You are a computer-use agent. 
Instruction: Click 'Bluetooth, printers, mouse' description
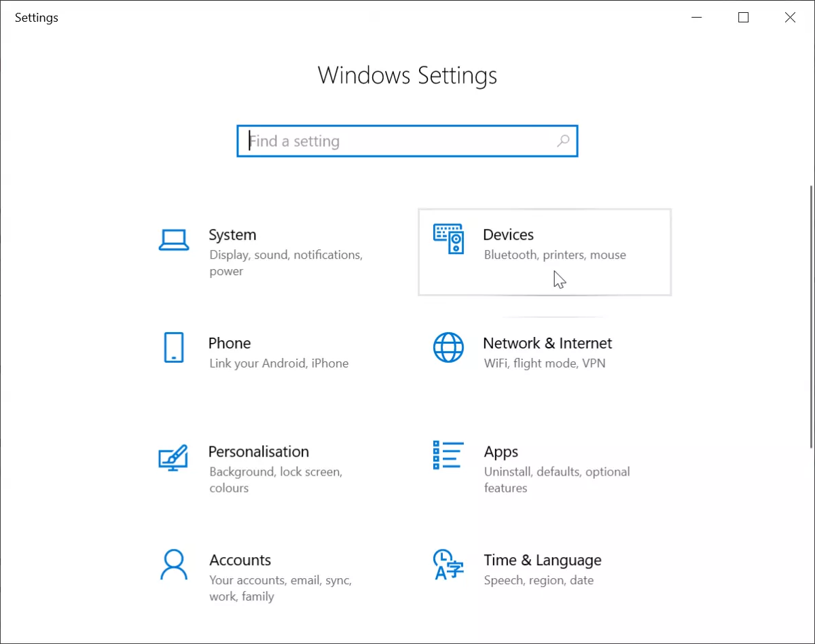pos(555,255)
